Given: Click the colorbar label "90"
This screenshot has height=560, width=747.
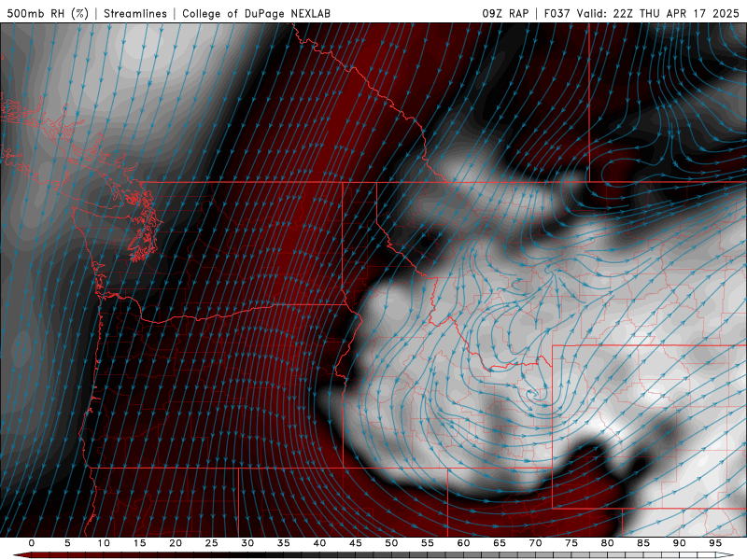Looking at the screenshot, I should pos(680,543).
